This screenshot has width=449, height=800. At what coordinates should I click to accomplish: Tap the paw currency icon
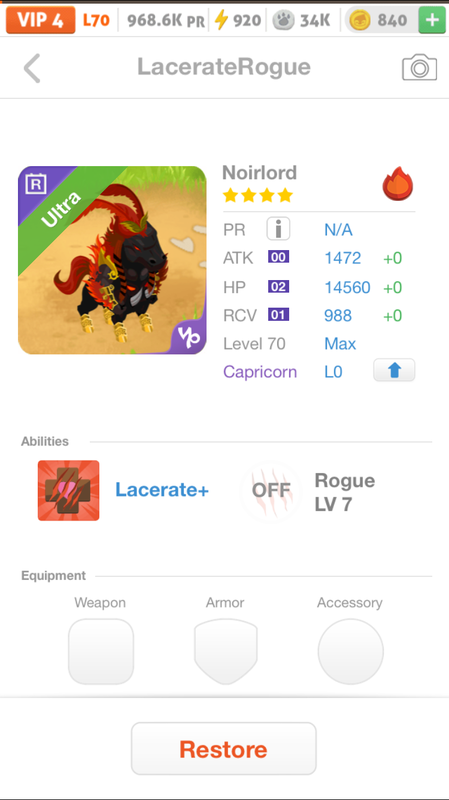pyautogui.click(x=282, y=20)
